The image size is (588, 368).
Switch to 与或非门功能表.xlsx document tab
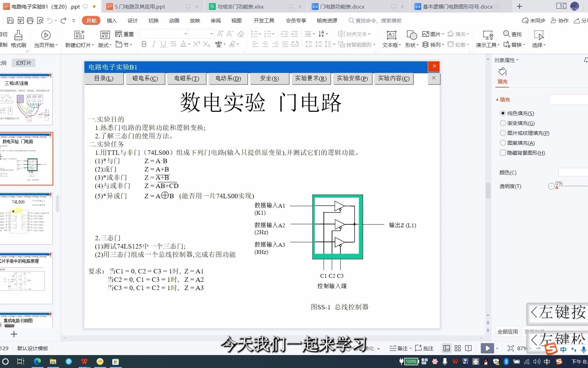click(x=256, y=6)
